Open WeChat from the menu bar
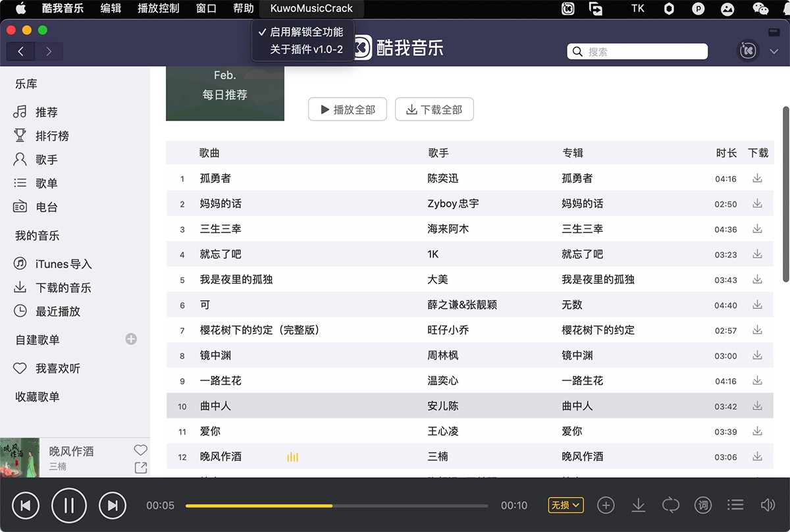790x532 pixels. [760, 9]
